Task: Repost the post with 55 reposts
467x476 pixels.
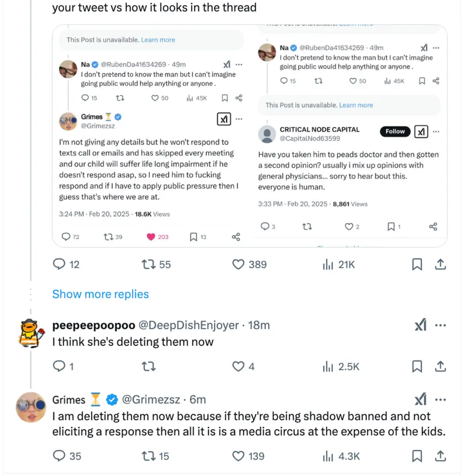Action: 148,264
